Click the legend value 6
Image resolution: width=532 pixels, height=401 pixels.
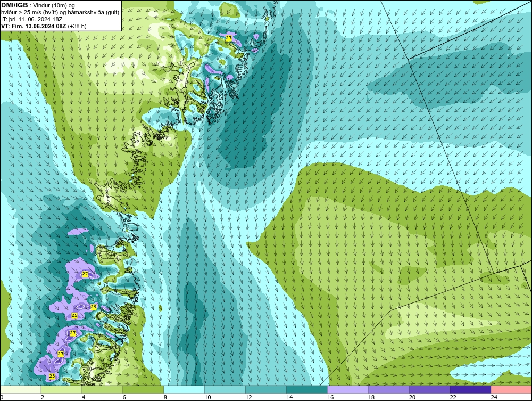(124, 397)
